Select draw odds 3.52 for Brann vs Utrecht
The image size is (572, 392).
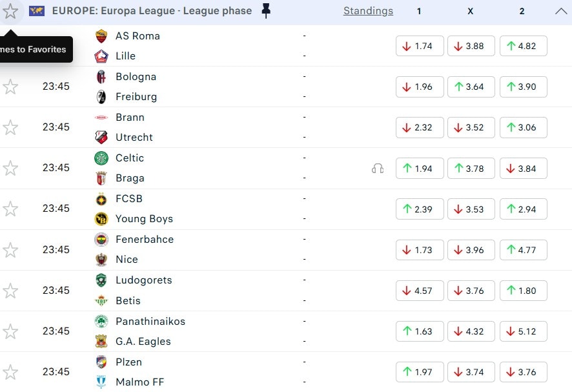point(471,127)
